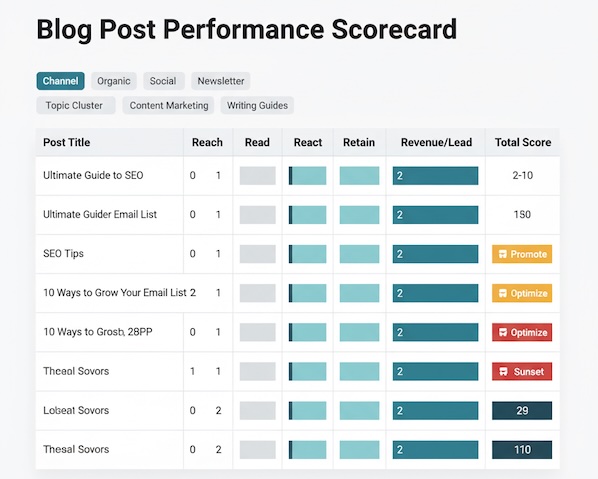The image size is (598, 479).
Task: Open the post Ultimate Guider Email List
Action: pyautogui.click(x=100, y=214)
